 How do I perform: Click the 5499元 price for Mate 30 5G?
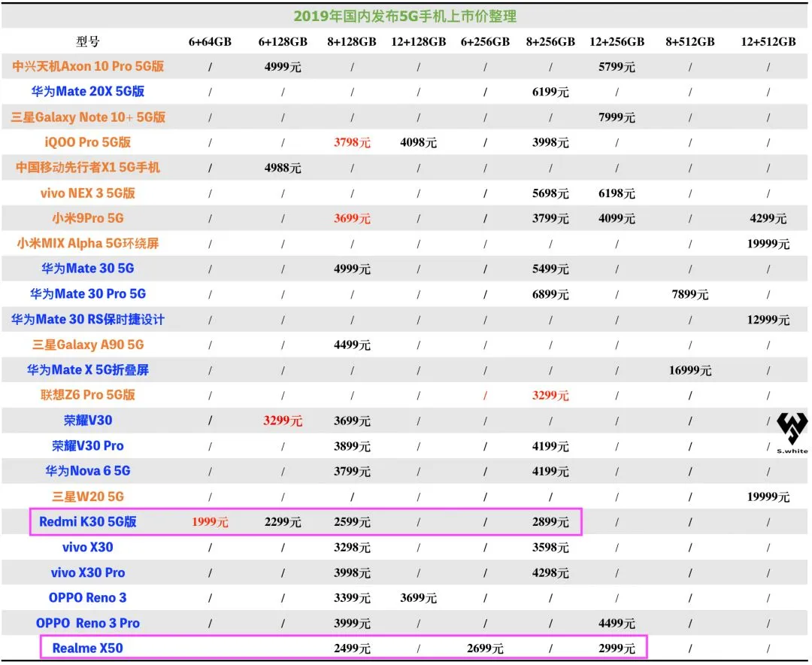click(550, 269)
